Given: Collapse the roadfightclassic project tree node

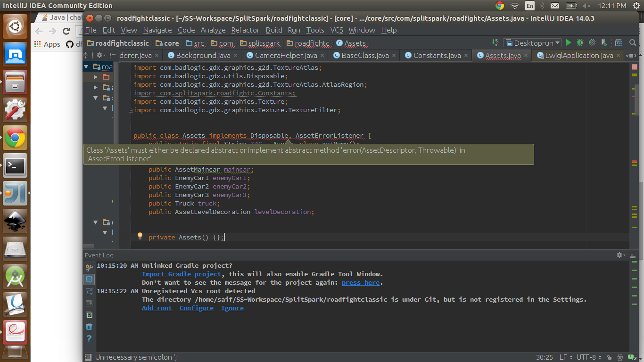Looking at the screenshot, I should tap(86, 67).
